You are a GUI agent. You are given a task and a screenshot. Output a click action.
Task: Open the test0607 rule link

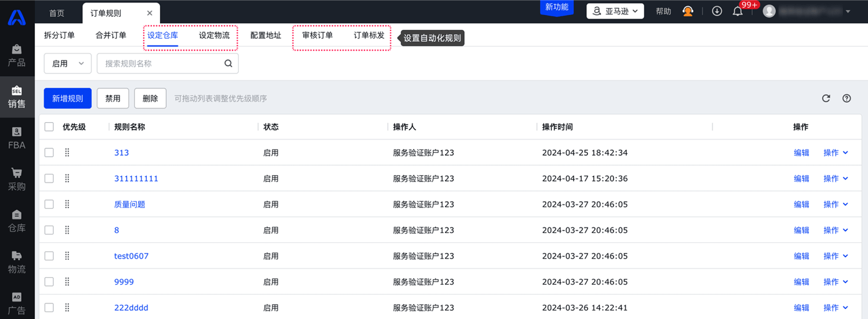click(x=131, y=256)
